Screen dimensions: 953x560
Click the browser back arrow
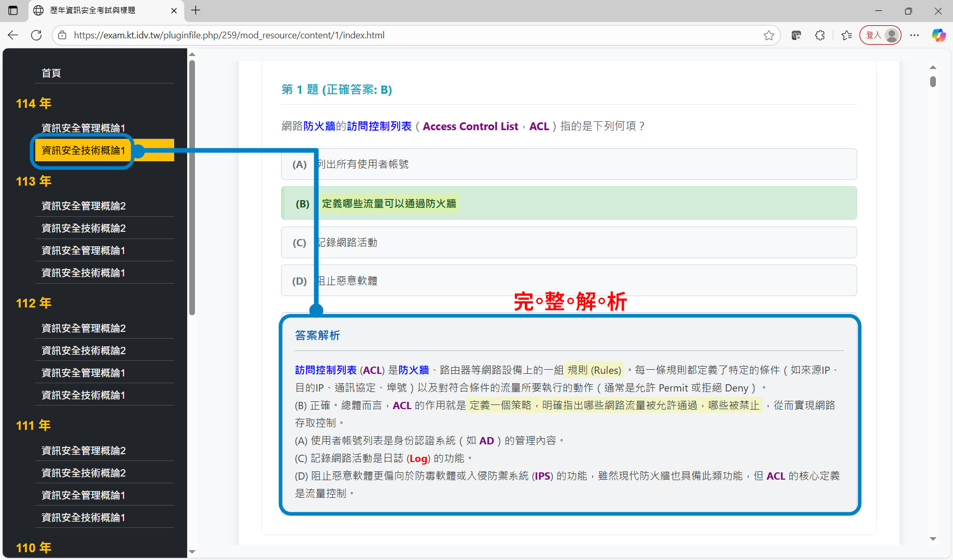pyautogui.click(x=13, y=35)
